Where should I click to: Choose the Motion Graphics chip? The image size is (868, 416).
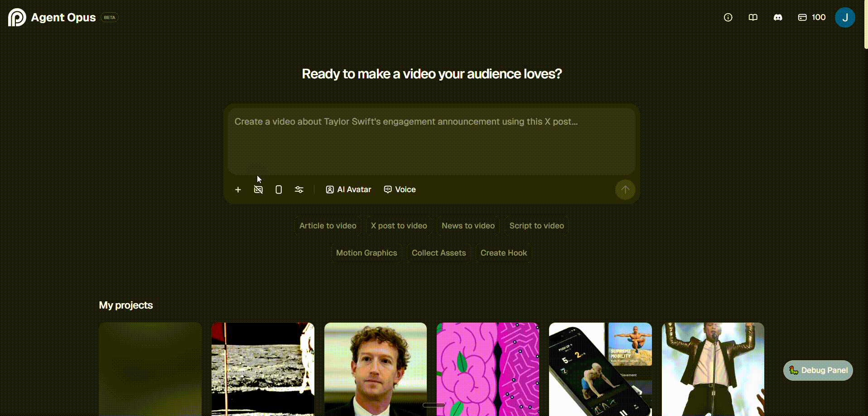[366, 253]
